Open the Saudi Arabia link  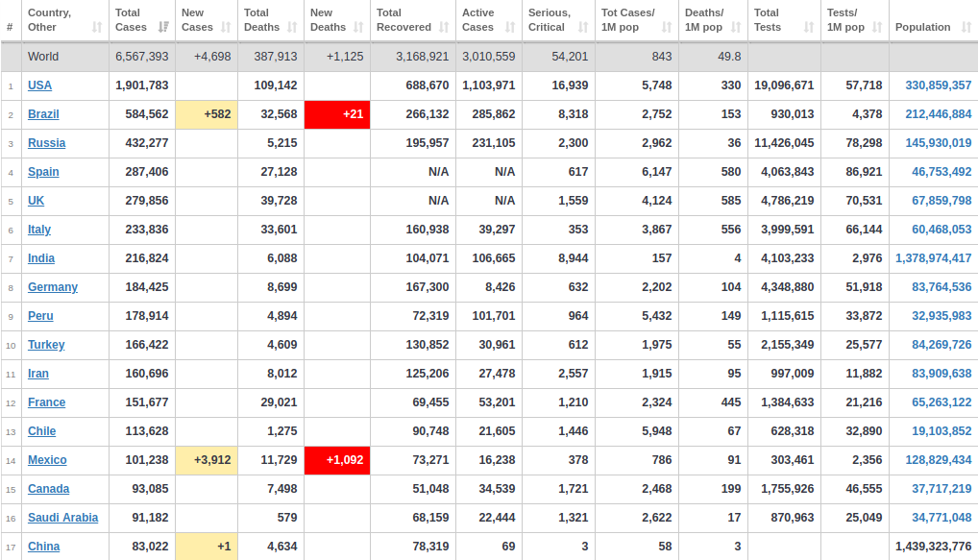point(63,518)
